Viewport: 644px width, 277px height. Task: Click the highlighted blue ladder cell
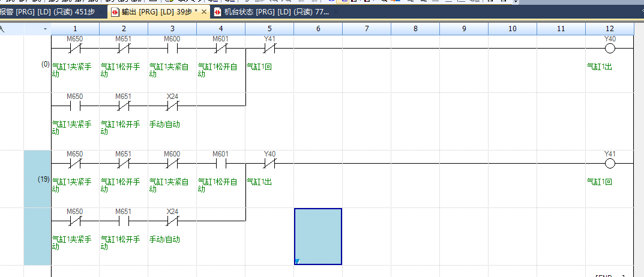click(318, 236)
